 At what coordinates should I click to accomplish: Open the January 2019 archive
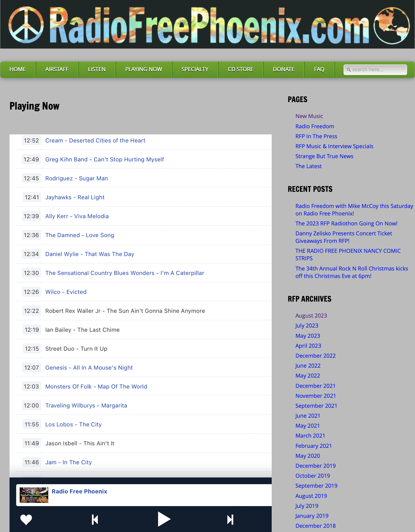(x=312, y=516)
